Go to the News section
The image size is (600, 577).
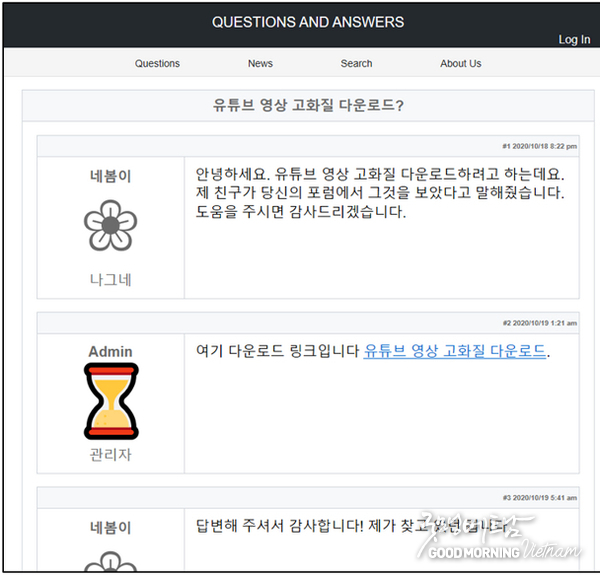point(260,64)
